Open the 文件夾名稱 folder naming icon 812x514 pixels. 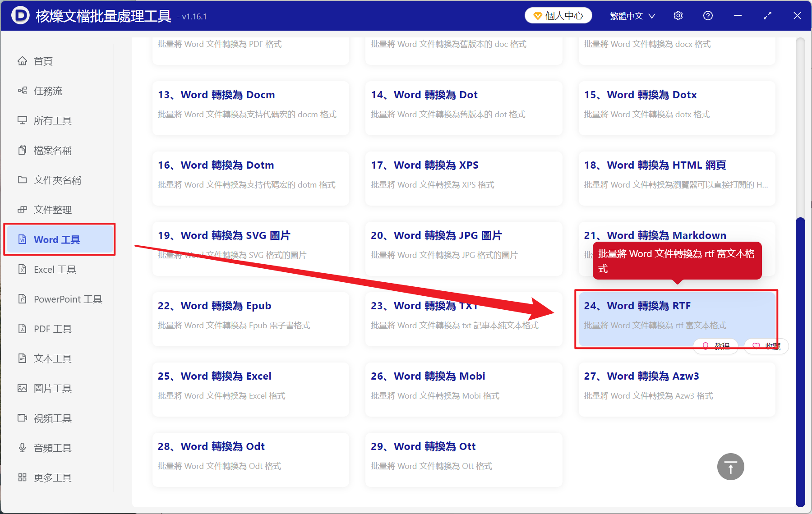pyautogui.click(x=23, y=180)
